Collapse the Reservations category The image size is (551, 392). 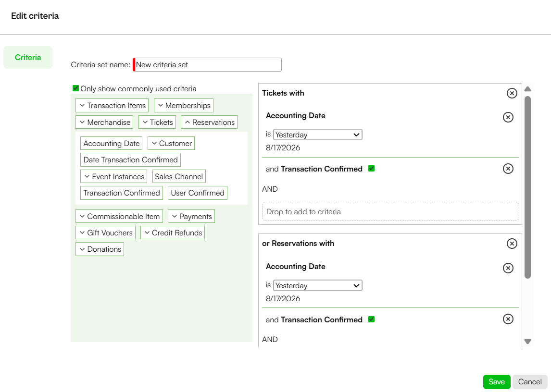(209, 122)
